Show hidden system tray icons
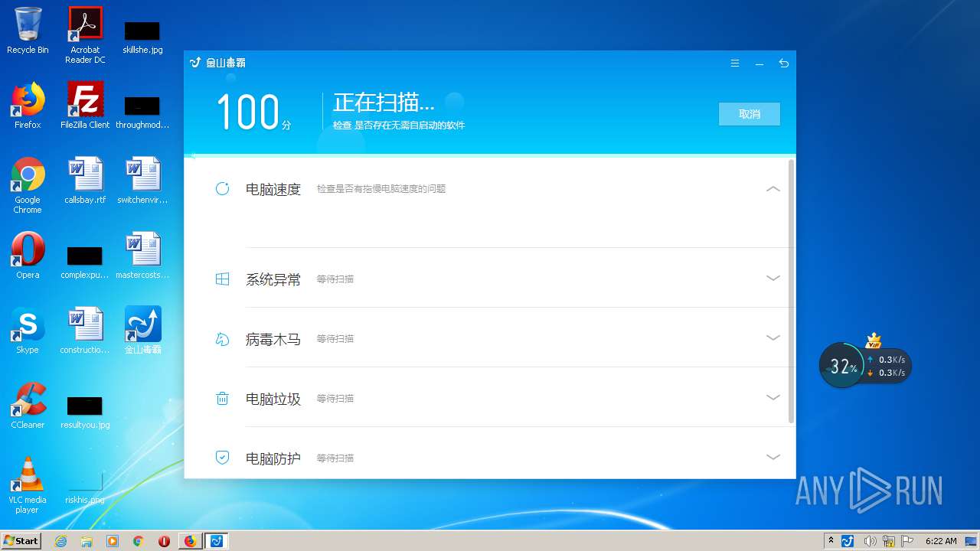Image resolution: width=980 pixels, height=551 pixels. [x=831, y=541]
